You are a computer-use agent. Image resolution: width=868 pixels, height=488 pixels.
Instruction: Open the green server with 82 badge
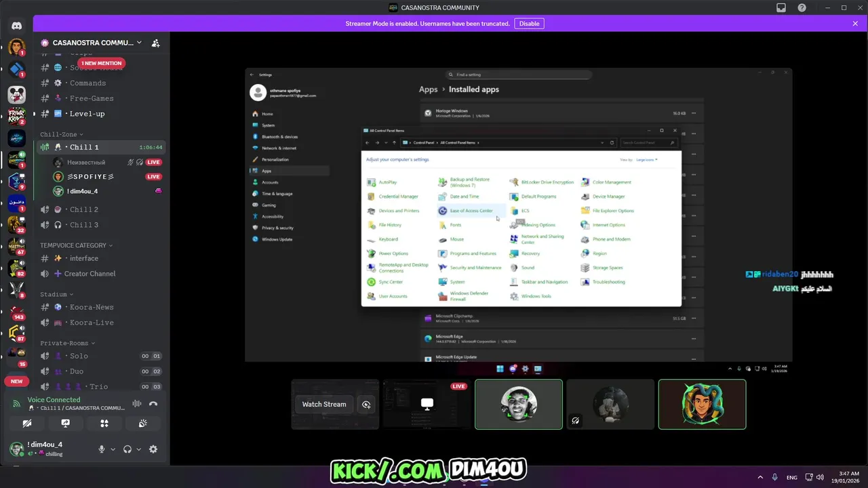[x=17, y=268]
